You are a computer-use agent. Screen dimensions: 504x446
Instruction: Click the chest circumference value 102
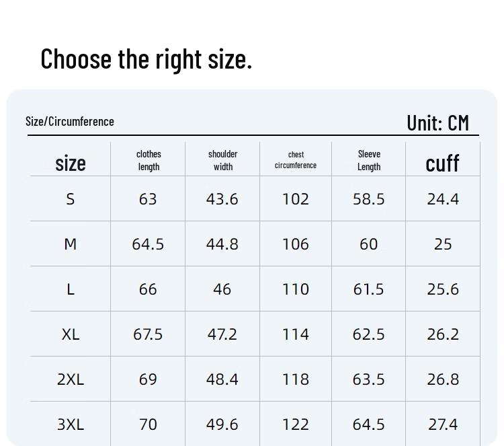coord(296,199)
